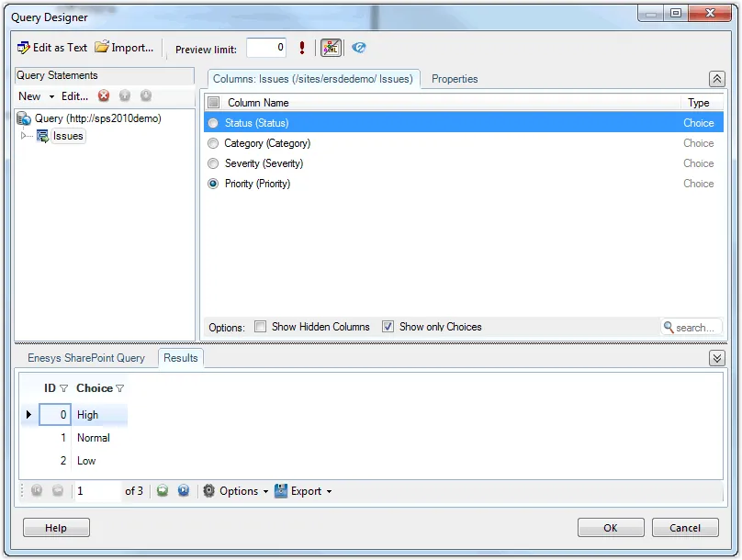Choose the Severity (Severity) radio button

click(x=214, y=163)
